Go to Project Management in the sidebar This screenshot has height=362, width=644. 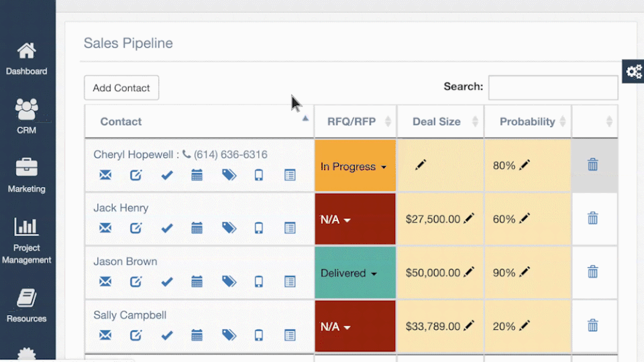click(x=27, y=241)
